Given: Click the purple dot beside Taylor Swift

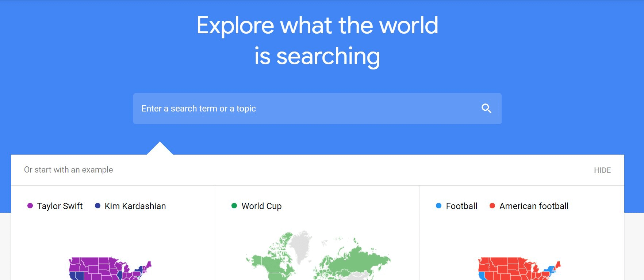Looking at the screenshot, I should (x=30, y=206).
